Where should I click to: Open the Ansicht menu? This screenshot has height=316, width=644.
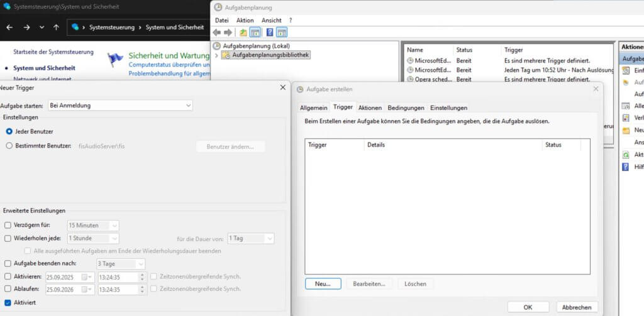(x=272, y=20)
